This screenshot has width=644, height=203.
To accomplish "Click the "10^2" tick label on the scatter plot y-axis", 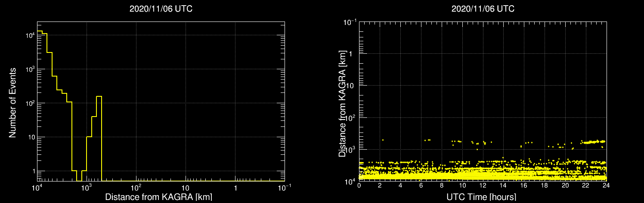I will (x=350, y=117).
